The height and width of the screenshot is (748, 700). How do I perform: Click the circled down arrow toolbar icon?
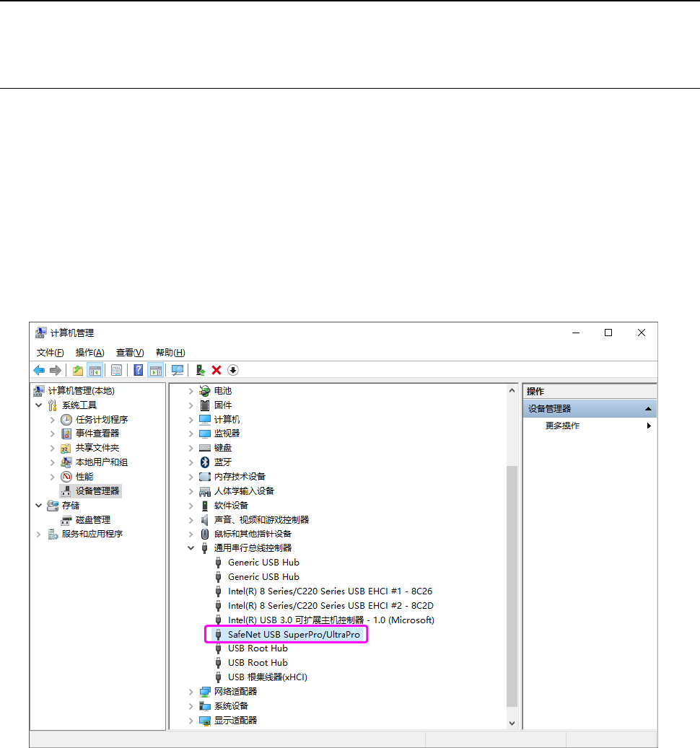(232, 370)
